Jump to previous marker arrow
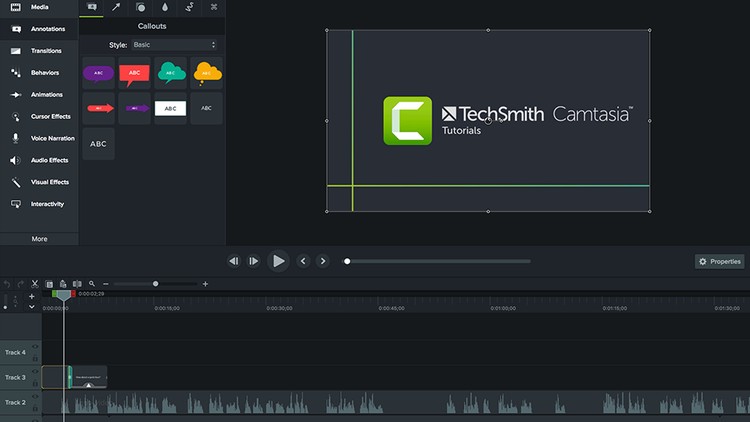Screen dimensions: 750x422 (303, 261)
